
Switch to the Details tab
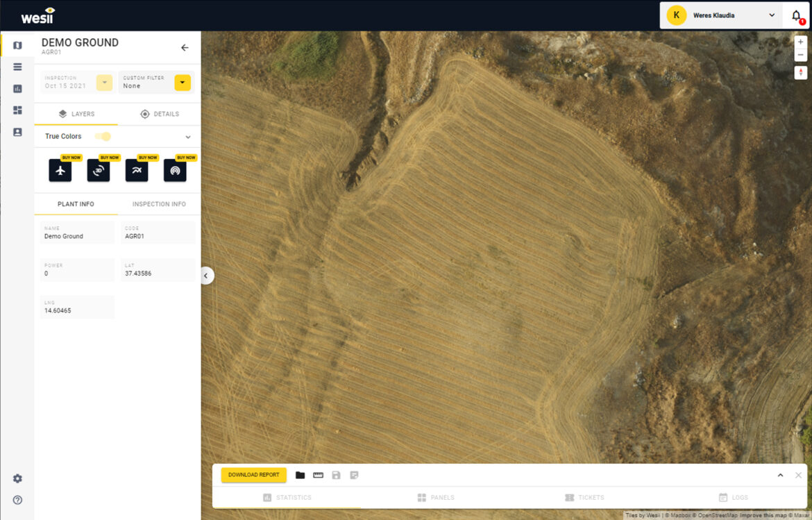159,114
